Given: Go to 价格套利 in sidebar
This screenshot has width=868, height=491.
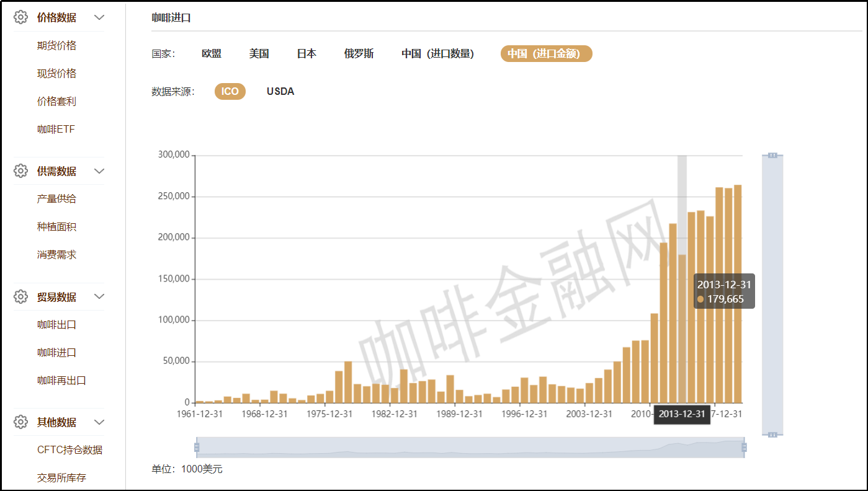Looking at the screenshot, I should click(56, 101).
